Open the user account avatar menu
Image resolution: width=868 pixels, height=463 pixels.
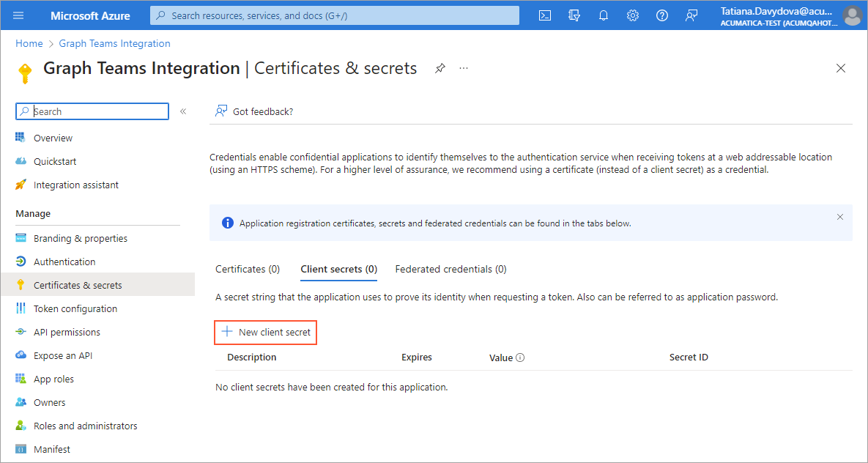pyautogui.click(x=851, y=15)
